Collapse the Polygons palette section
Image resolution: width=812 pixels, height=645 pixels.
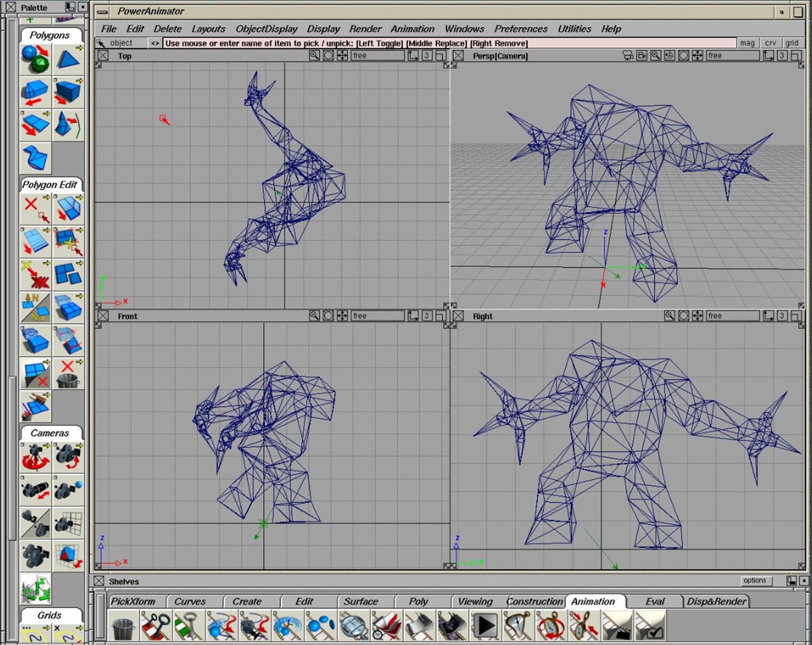click(50, 35)
